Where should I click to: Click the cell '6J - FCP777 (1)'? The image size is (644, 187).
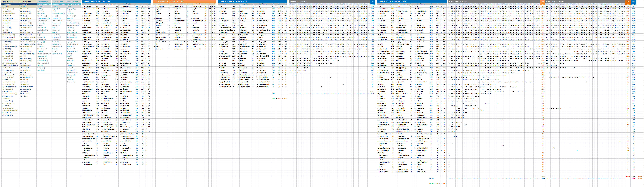click(x=10, y=28)
